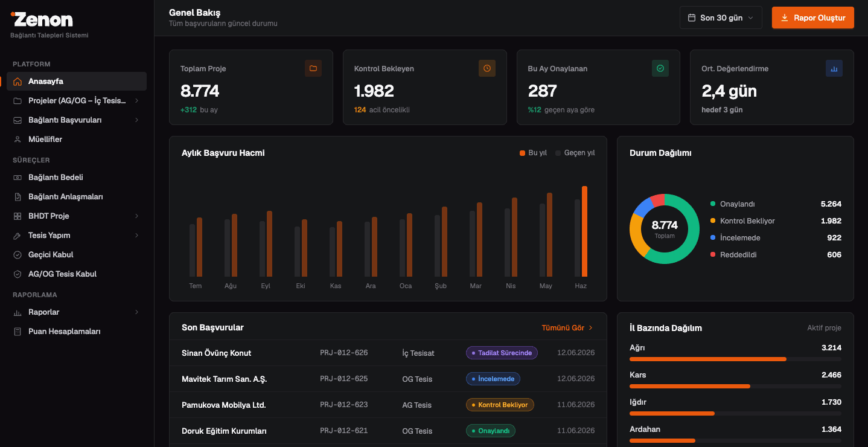Expand the Bağlantı Başvuruları submenu chevron
The width and height of the screenshot is (868, 447).
[137, 120]
